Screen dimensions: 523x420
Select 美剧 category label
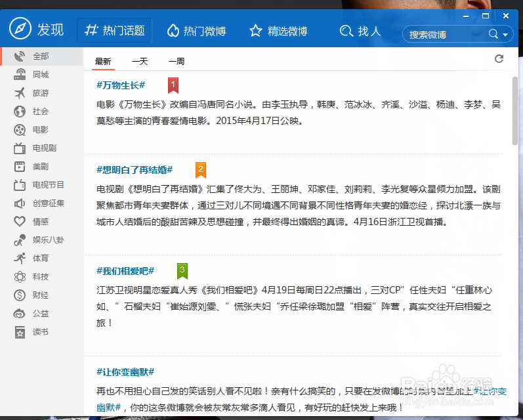click(41, 166)
